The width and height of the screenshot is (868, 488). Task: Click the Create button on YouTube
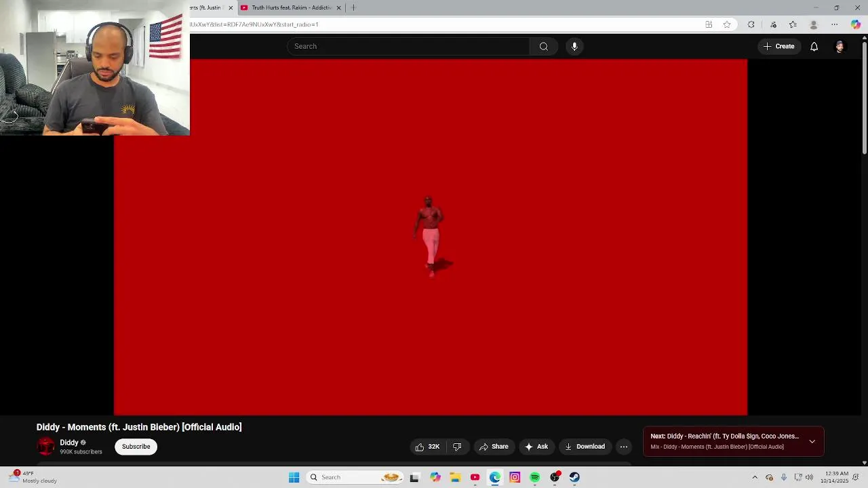pos(778,46)
